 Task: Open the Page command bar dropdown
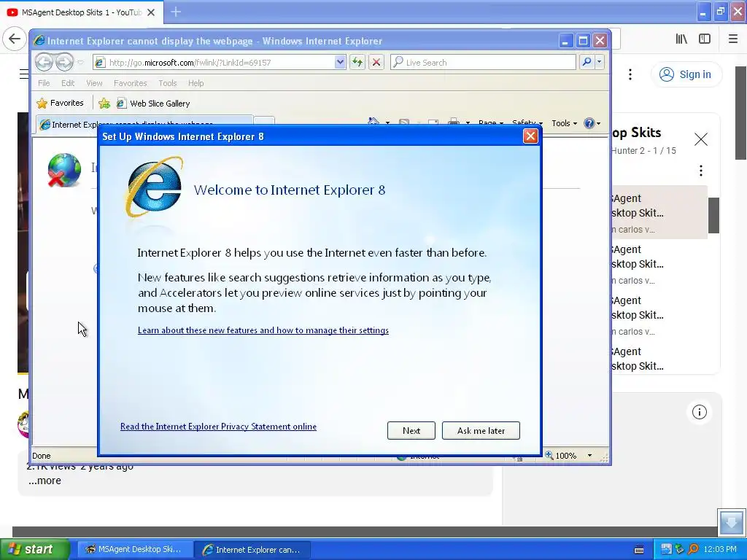[491, 122]
